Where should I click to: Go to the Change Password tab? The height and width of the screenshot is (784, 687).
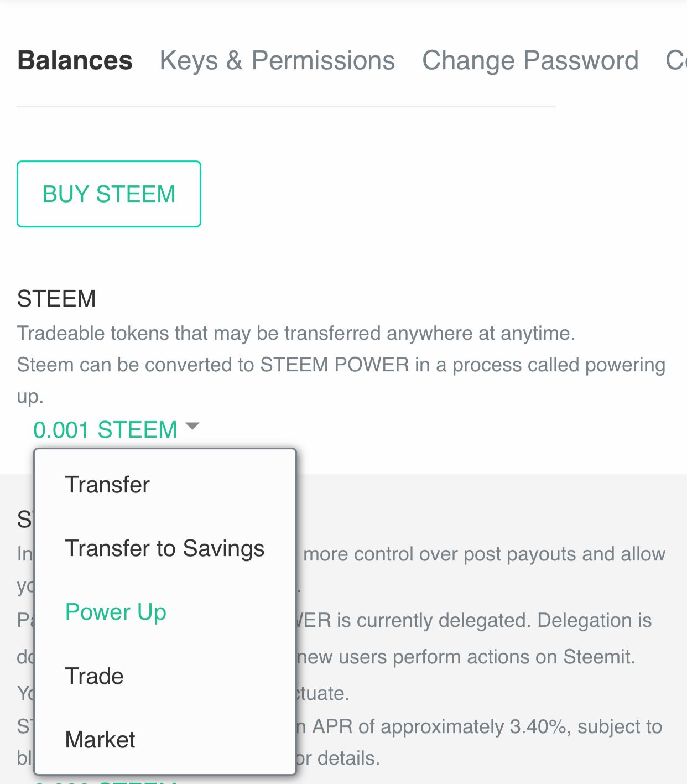click(x=530, y=60)
